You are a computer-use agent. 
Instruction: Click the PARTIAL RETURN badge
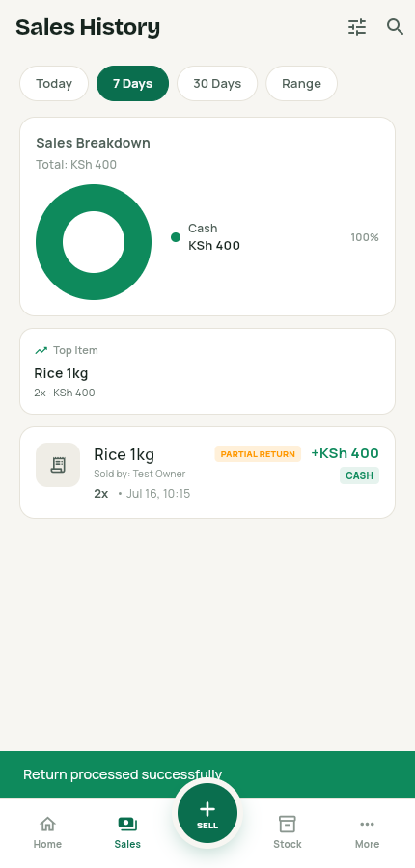pyautogui.click(x=258, y=454)
